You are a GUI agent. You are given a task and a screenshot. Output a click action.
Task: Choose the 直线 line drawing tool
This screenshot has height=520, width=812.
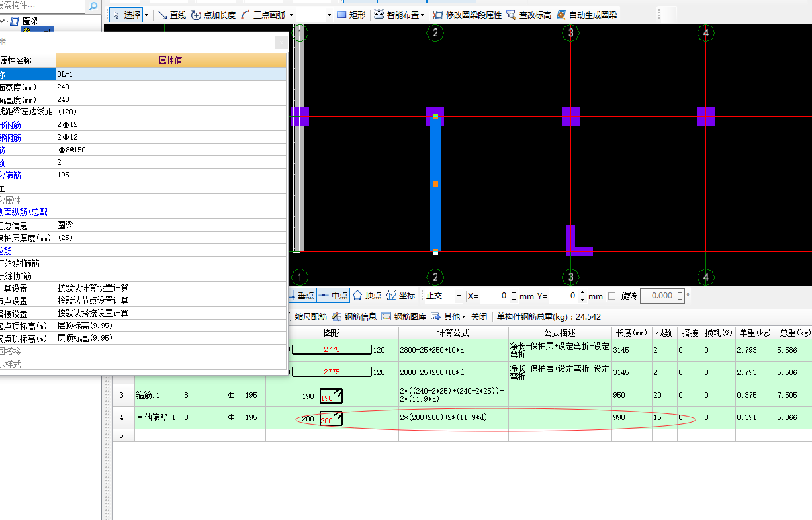[x=171, y=15]
